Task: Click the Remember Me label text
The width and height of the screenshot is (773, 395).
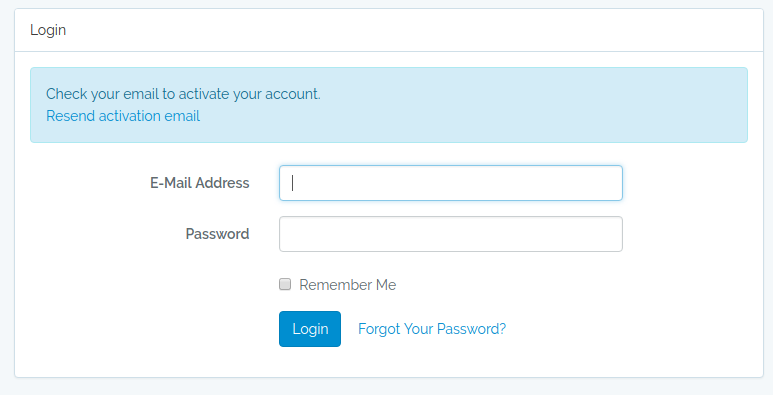Action: pyautogui.click(x=348, y=285)
